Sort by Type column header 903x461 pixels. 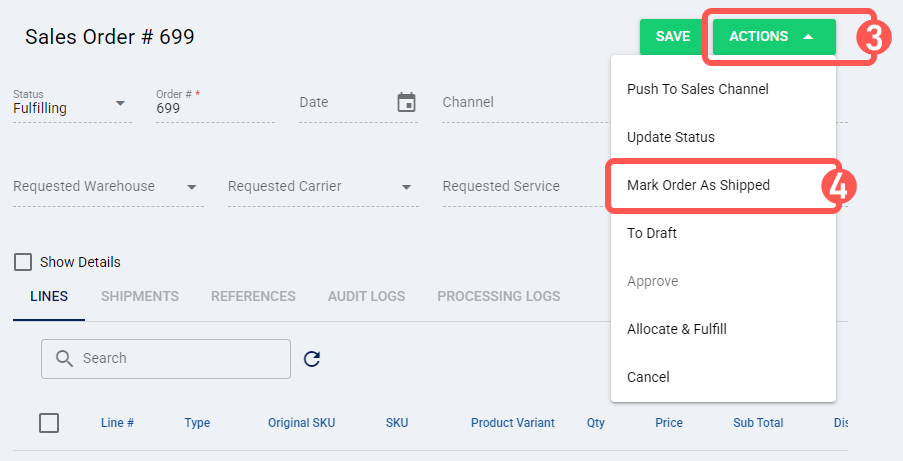tap(197, 423)
